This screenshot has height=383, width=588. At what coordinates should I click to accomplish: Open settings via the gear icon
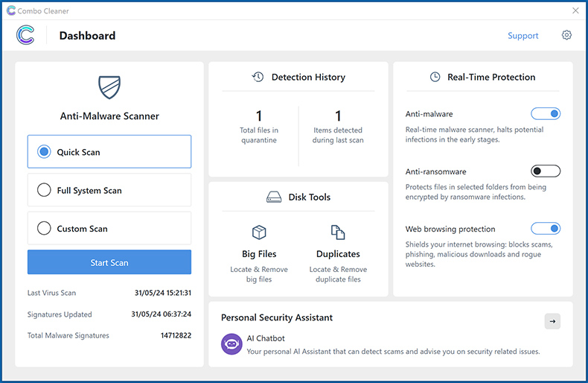(x=566, y=35)
